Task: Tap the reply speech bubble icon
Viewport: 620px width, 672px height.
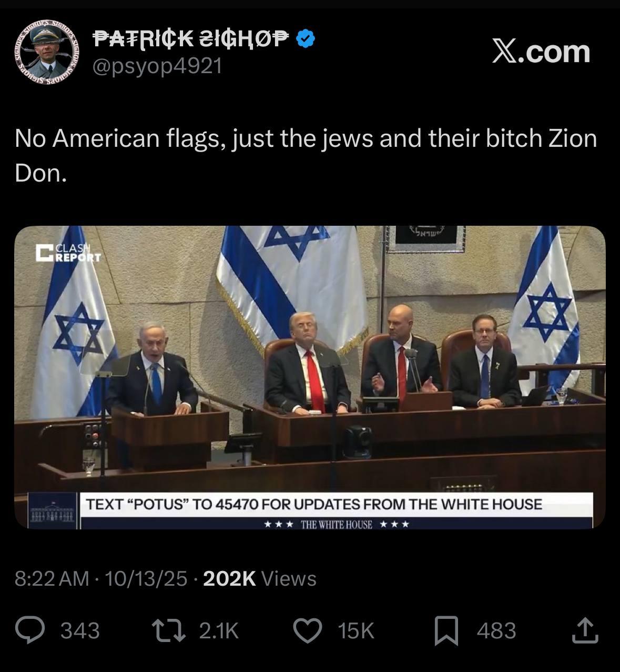Action: click(30, 630)
